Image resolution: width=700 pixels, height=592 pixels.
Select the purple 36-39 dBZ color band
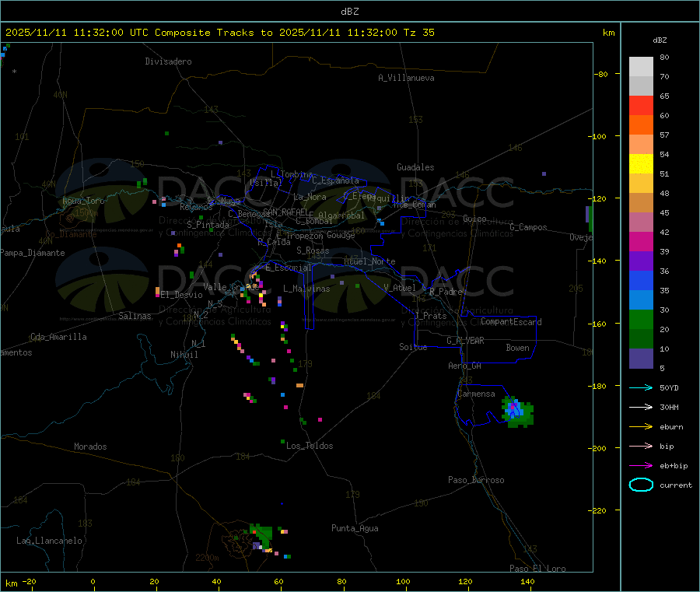click(x=641, y=261)
